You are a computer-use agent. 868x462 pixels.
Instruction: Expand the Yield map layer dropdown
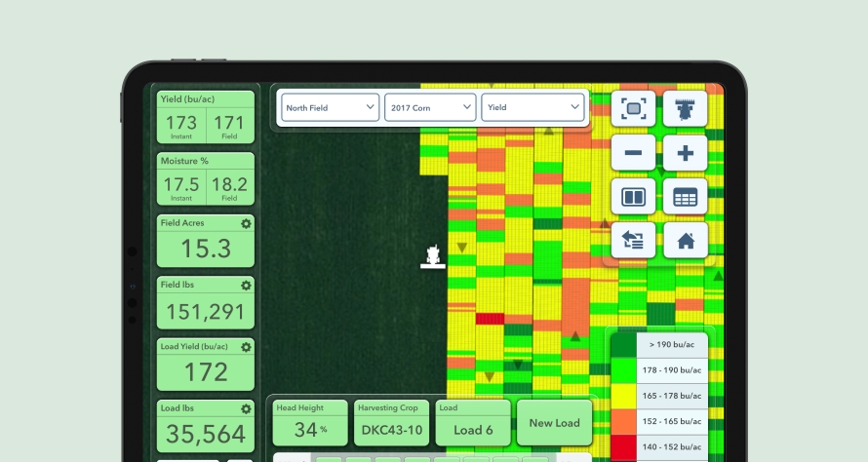pos(533,108)
